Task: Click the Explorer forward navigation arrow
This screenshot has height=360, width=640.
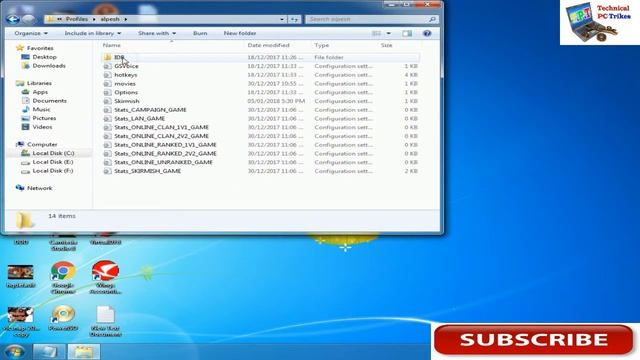Action: 28,19
